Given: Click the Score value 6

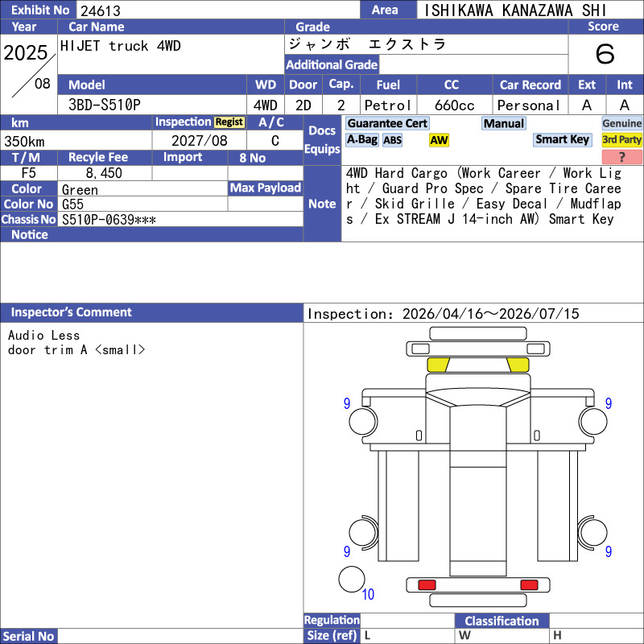Looking at the screenshot, I should (605, 54).
